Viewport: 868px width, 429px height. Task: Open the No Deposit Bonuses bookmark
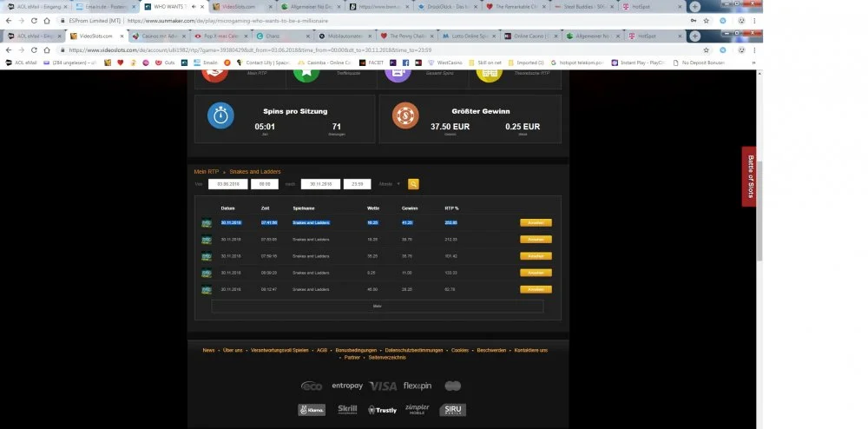click(699, 63)
